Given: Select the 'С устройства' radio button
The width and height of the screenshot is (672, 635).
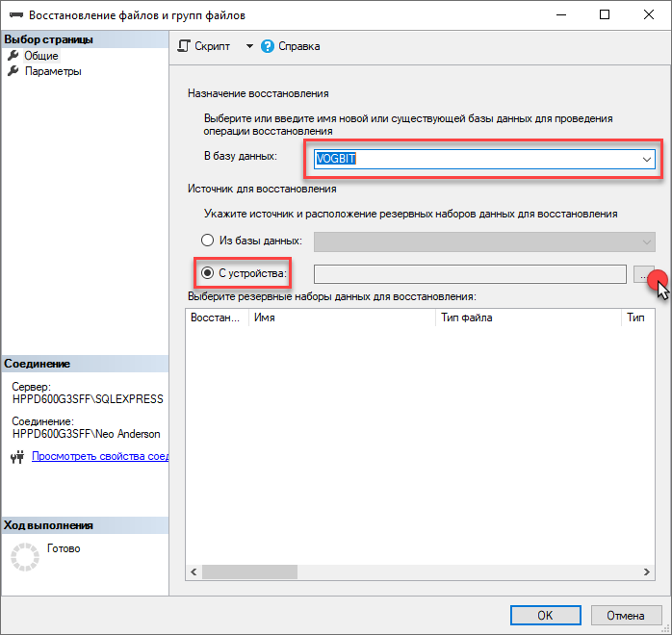Looking at the screenshot, I should (207, 272).
